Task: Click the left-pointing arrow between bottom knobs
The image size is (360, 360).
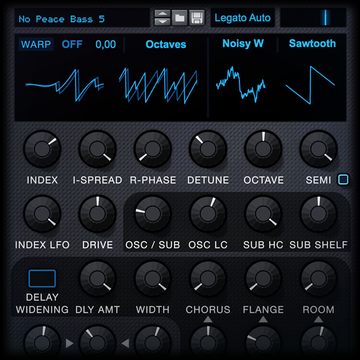Action: click(125, 343)
